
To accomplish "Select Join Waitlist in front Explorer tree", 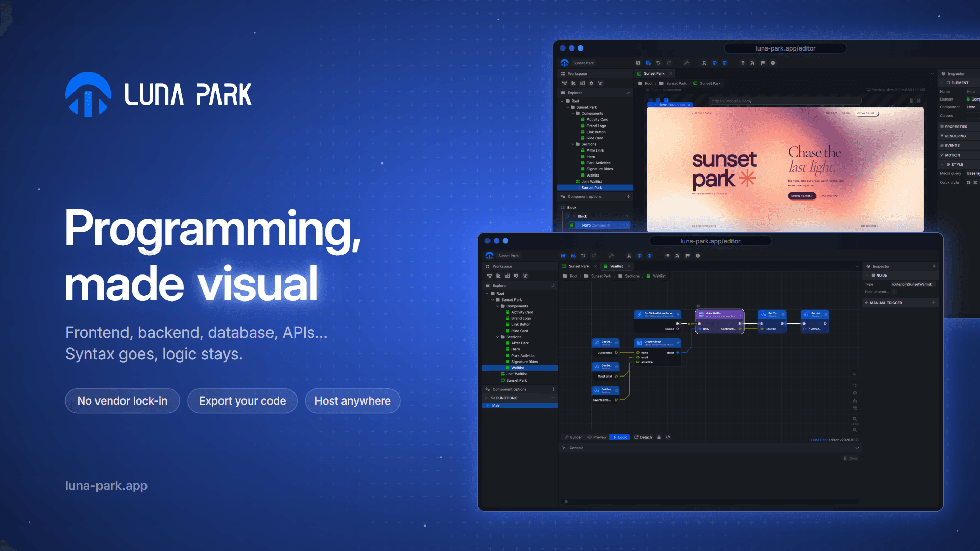I will click(517, 374).
